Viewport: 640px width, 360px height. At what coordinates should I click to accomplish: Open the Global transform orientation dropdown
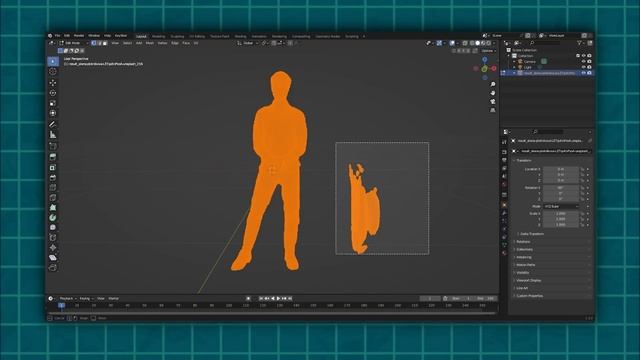[248, 43]
